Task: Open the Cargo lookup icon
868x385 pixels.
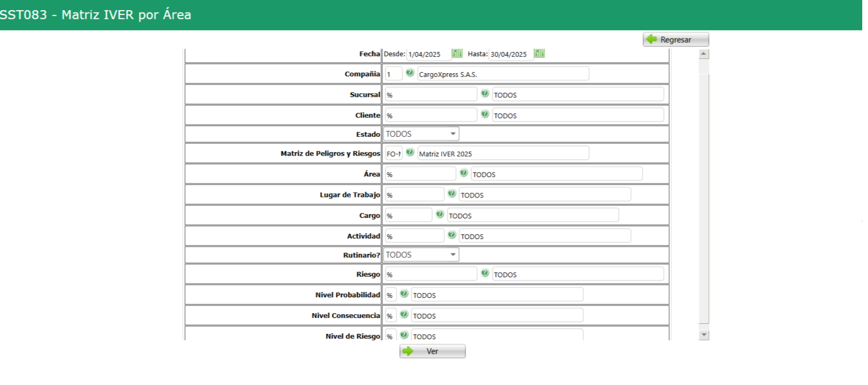Action: tap(440, 214)
